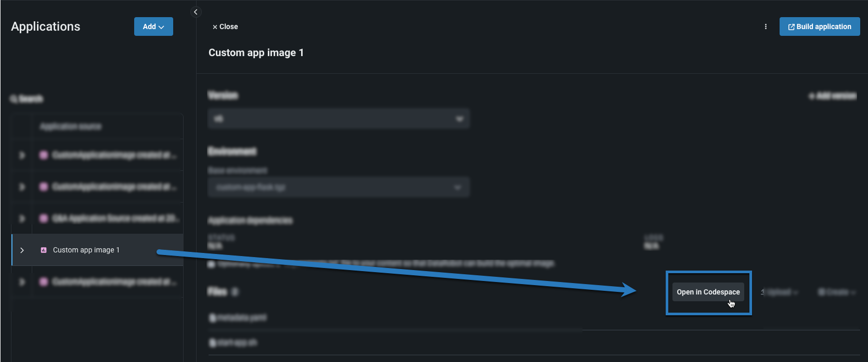This screenshot has width=868, height=362.
Task: Expand the first CustomApplicationImage row
Action: point(22,155)
